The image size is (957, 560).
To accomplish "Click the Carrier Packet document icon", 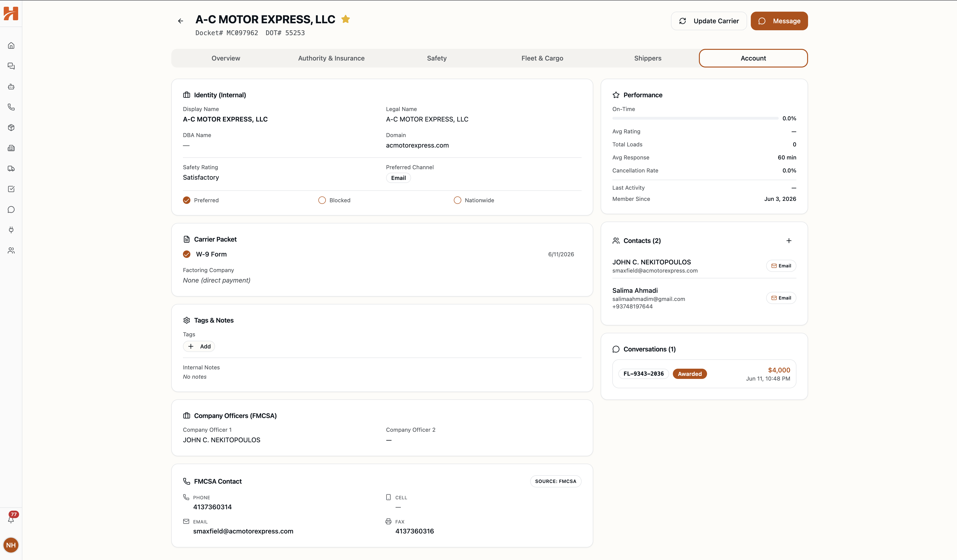I will coord(186,239).
